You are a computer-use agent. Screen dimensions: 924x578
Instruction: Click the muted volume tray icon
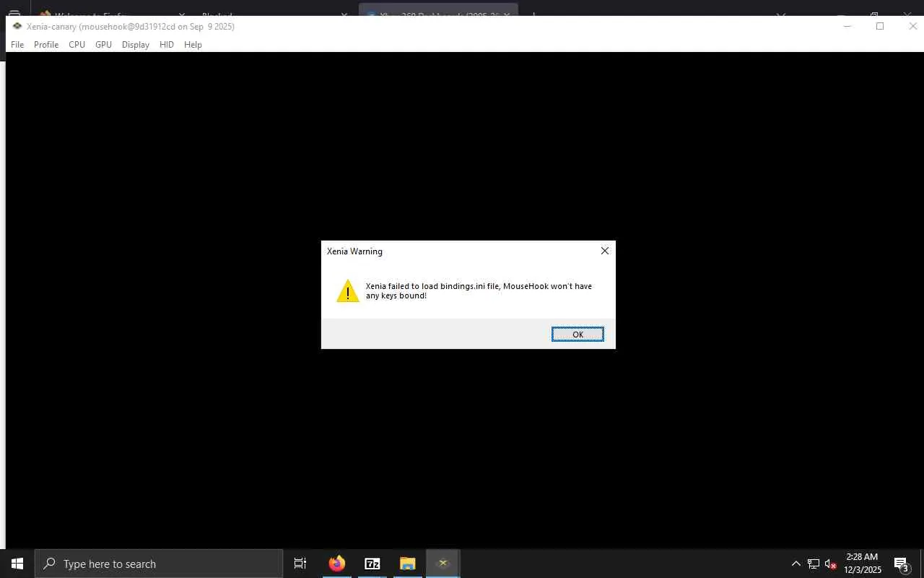tap(831, 564)
